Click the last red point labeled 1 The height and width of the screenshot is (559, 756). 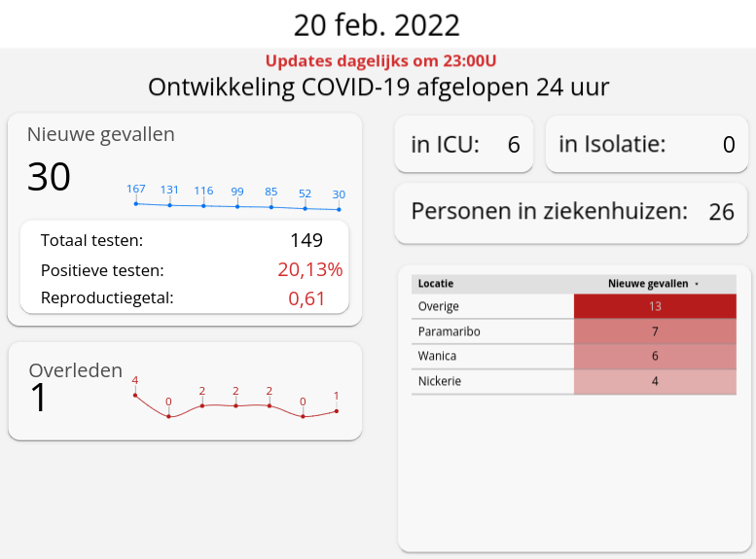pos(337,411)
